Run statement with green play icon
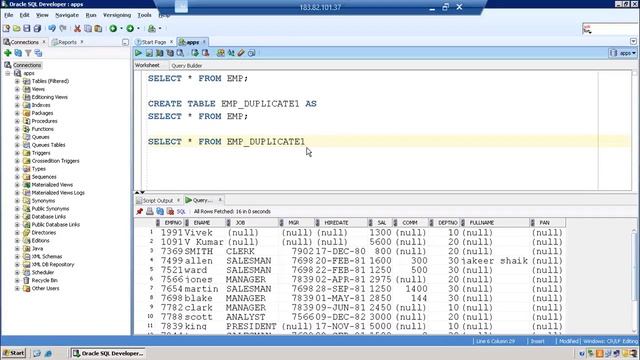Screen dimensions: 640x360 [x=138, y=53]
